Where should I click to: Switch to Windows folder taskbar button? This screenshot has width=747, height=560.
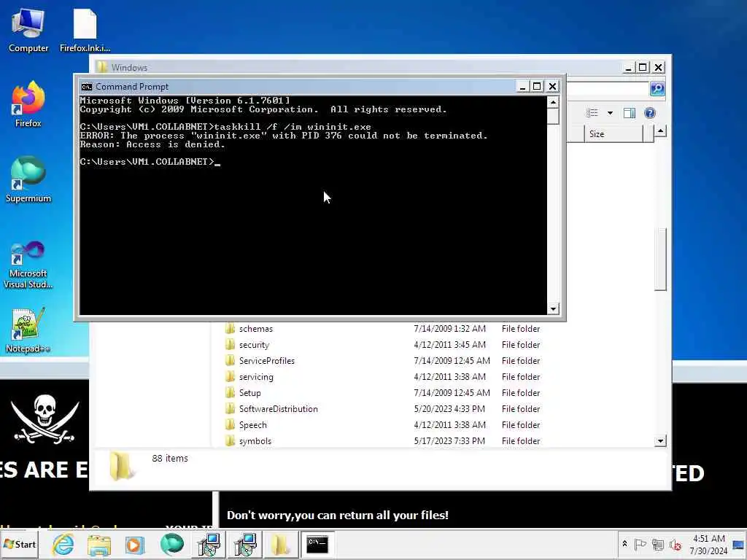[281, 544]
